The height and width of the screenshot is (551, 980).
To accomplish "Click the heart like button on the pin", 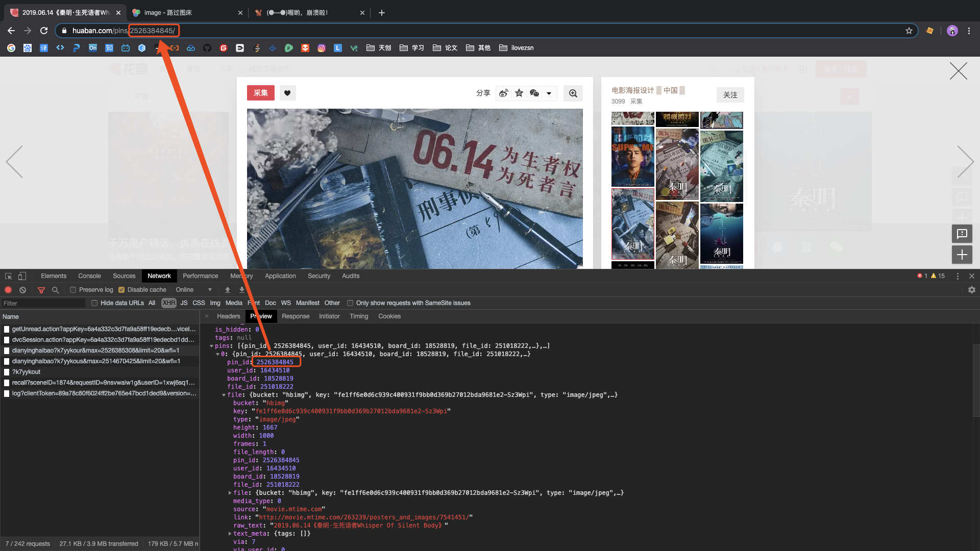I will pyautogui.click(x=287, y=93).
